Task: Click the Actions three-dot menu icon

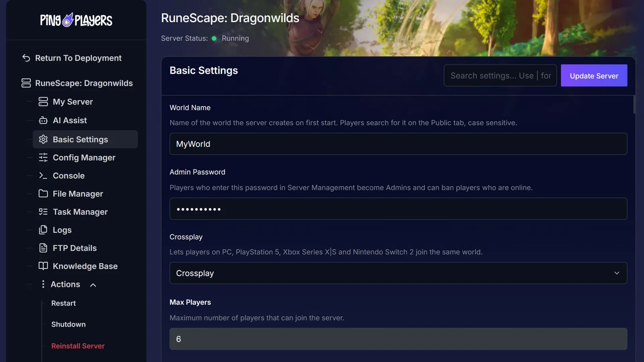Action: tap(43, 284)
